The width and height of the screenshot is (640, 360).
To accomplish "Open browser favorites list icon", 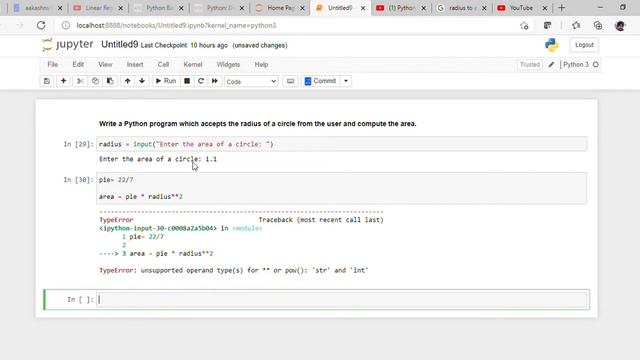I will (x=576, y=25).
